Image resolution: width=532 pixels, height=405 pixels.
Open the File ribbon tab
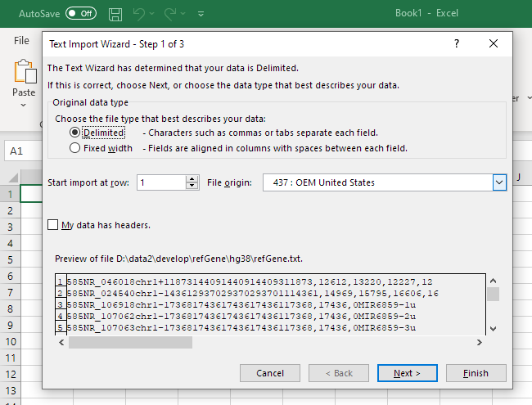pos(21,40)
